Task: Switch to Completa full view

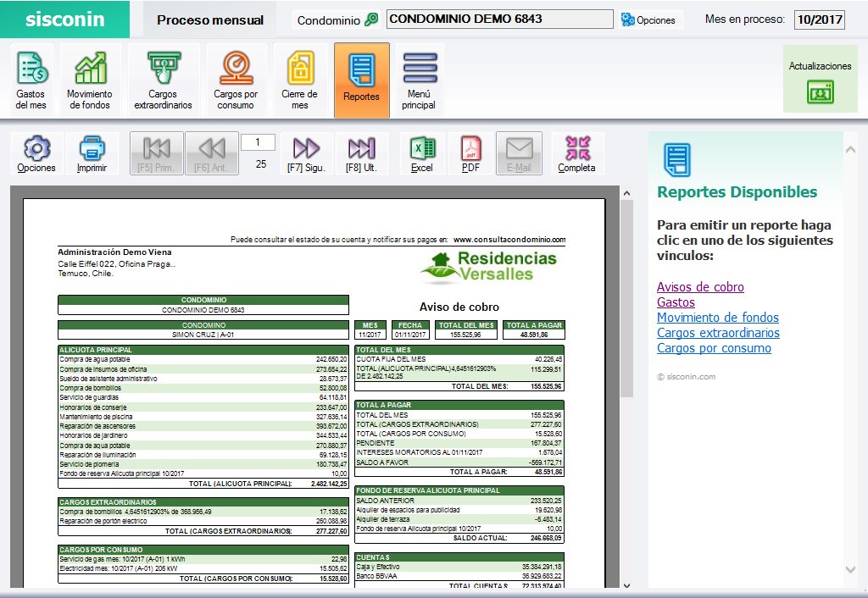Action: (576, 153)
